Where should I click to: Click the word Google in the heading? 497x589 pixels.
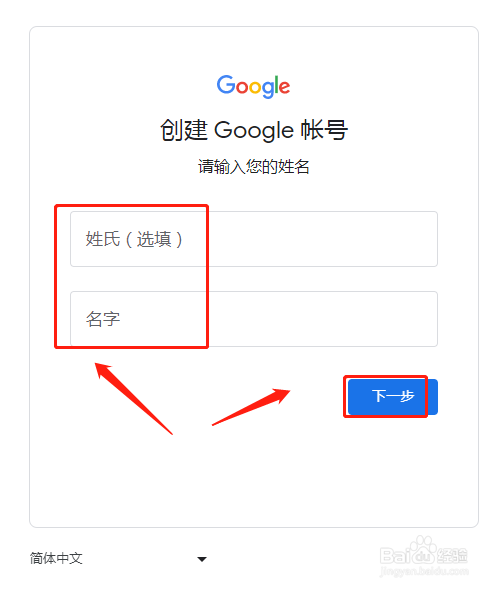coord(254,131)
